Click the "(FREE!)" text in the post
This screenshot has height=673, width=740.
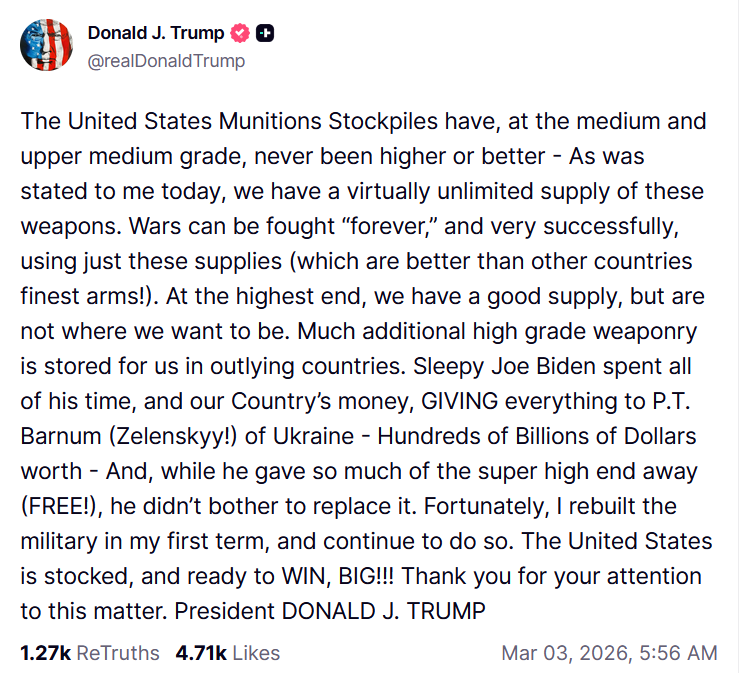coord(63,507)
